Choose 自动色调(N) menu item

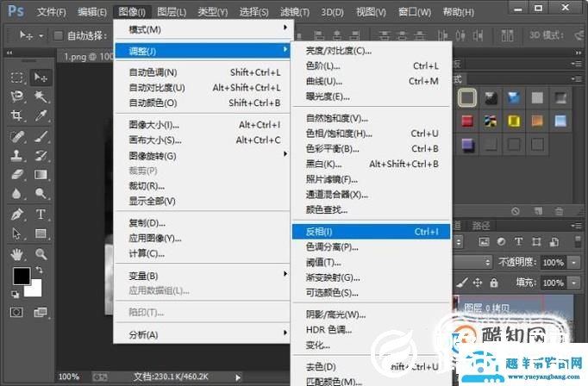203,72
